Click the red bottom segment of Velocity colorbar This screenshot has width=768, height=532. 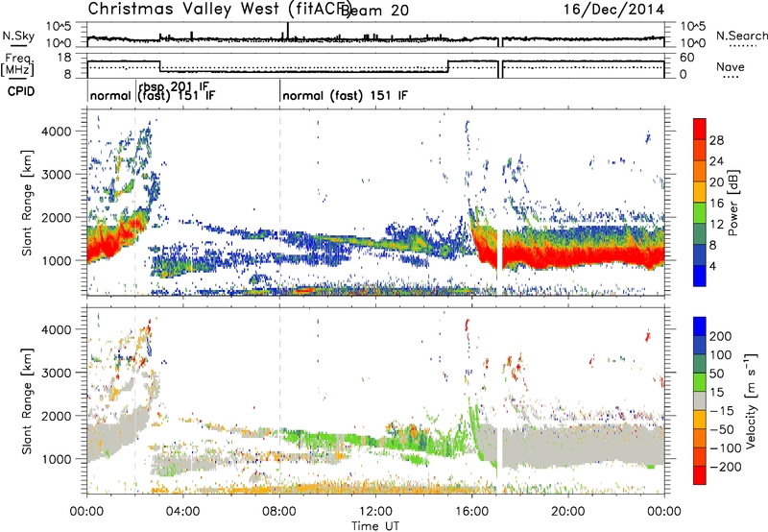[700, 475]
